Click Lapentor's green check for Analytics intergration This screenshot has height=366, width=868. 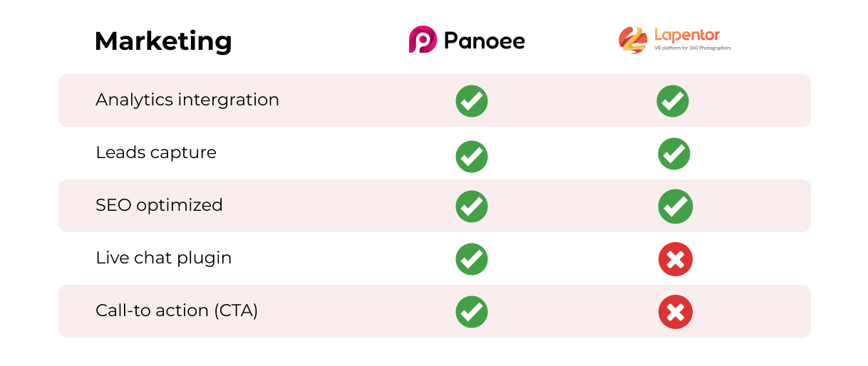(673, 101)
